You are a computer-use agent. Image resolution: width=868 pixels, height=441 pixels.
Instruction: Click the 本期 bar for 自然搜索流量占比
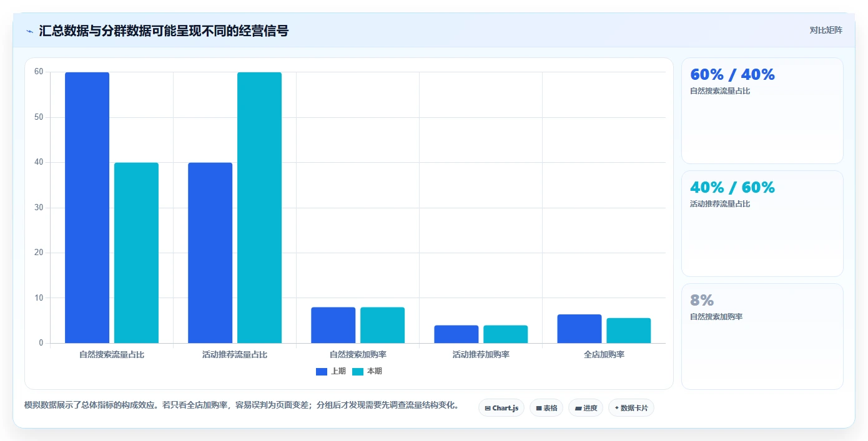click(136, 253)
